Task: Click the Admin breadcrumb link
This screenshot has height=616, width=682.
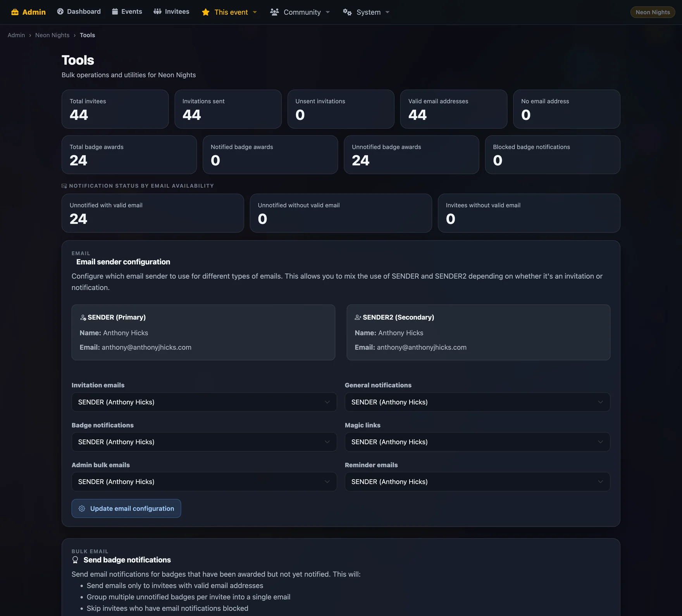Action: point(16,35)
